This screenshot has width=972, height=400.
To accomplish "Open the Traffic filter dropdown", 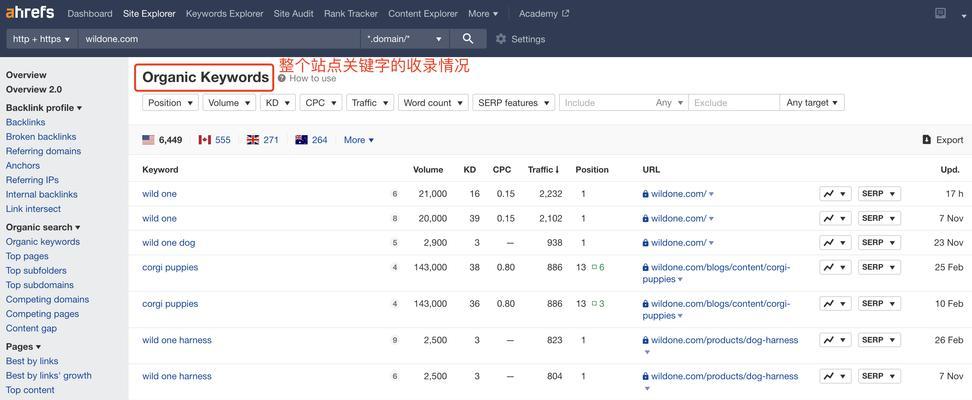I will [370, 103].
